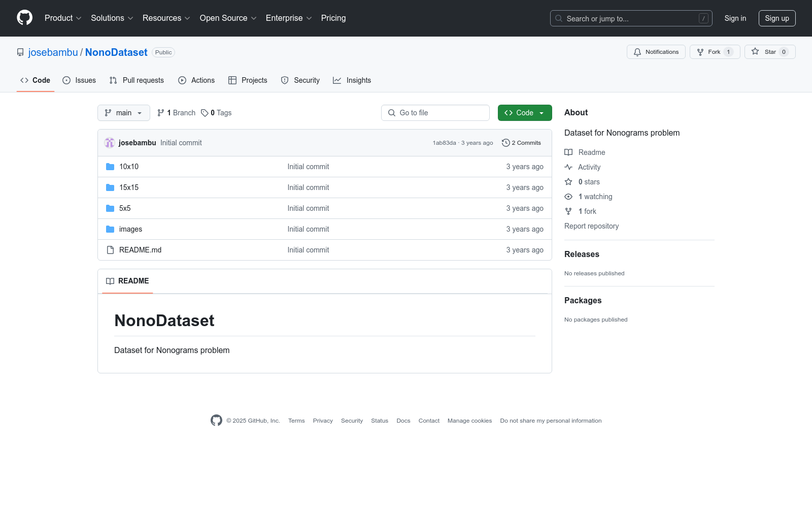The width and height of the screenshot is (812, 508).
Task: Open the Status footer link
Action: point(380,421)
